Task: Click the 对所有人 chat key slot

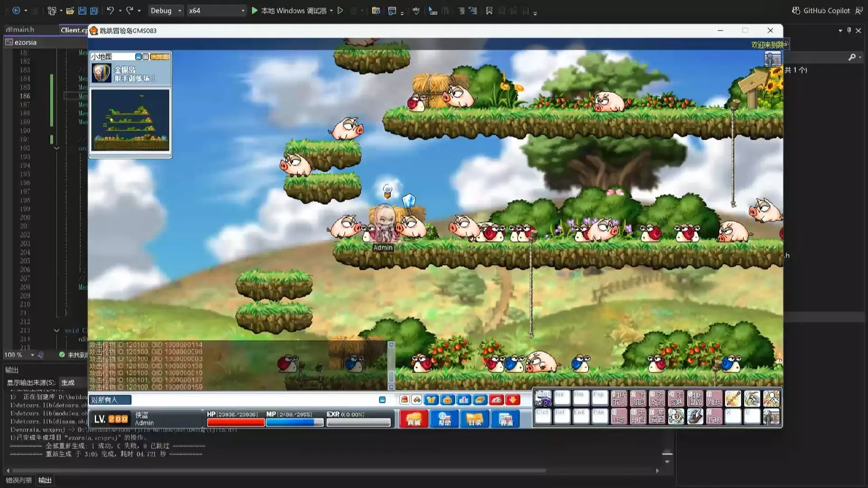Action: (x=619, y=398)
